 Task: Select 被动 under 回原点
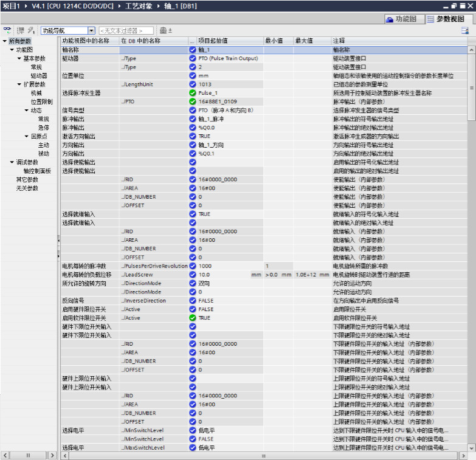pos(43,154)
